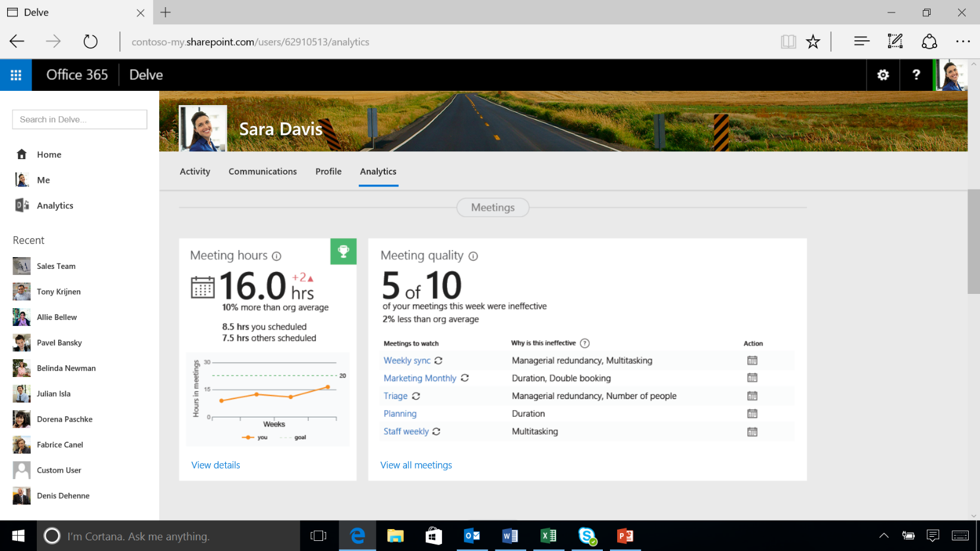Viewport: 980px width, 551px height.
Task: Click the trophy badge on Meeting hours card
Action: coord(343,251)
